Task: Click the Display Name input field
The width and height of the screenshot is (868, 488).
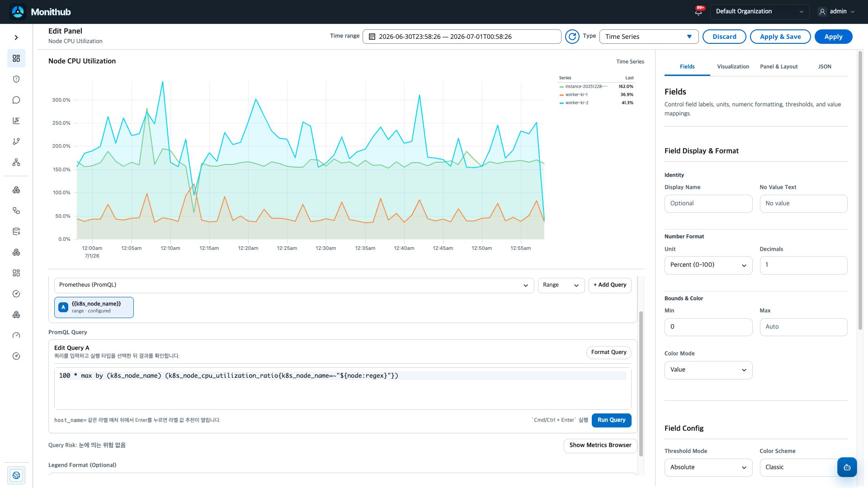Action: (708, 204)
